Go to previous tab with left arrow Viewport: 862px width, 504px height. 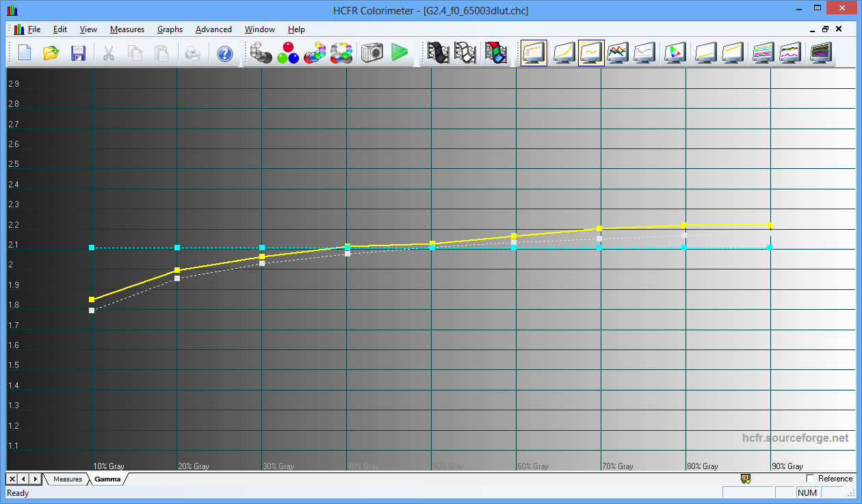pyautogui.click(x=23, y=479)
